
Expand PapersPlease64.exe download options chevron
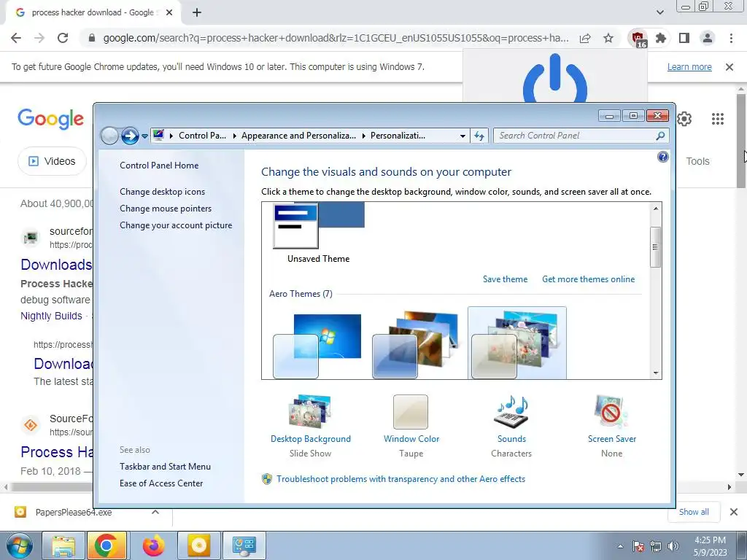tap(155, 513)
